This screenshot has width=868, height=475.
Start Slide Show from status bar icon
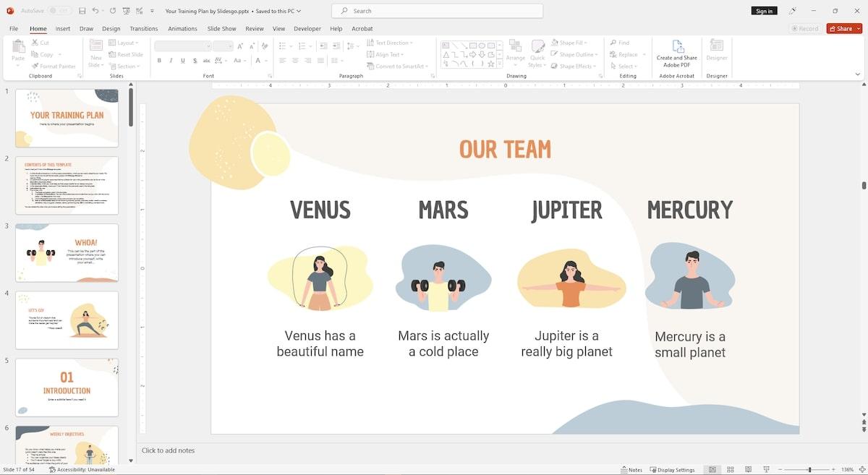[x=766, y=470]
